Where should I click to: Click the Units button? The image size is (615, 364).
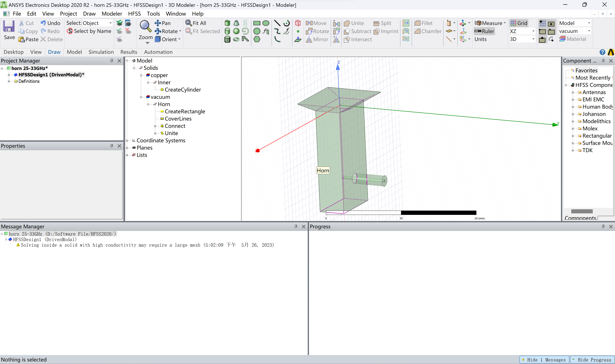point(480,39)
